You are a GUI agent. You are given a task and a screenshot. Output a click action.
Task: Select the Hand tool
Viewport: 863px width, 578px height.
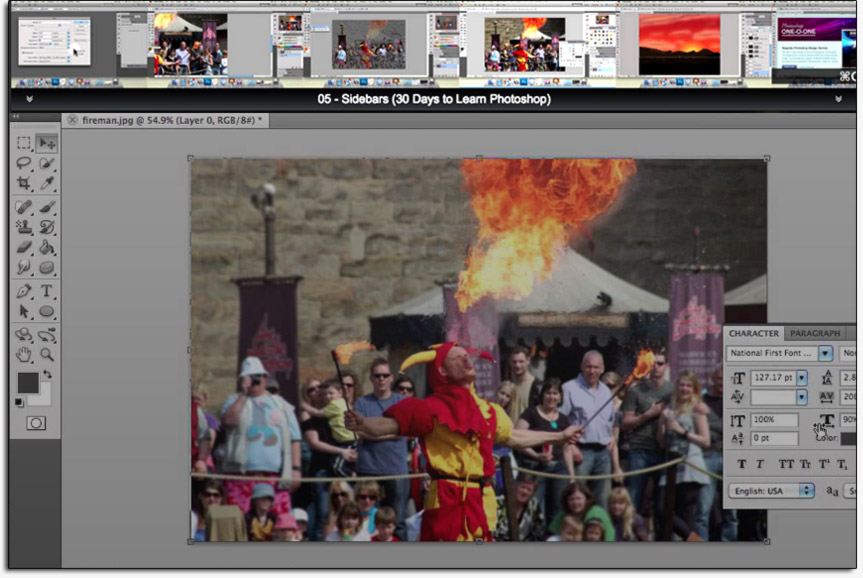coord(24,354)
